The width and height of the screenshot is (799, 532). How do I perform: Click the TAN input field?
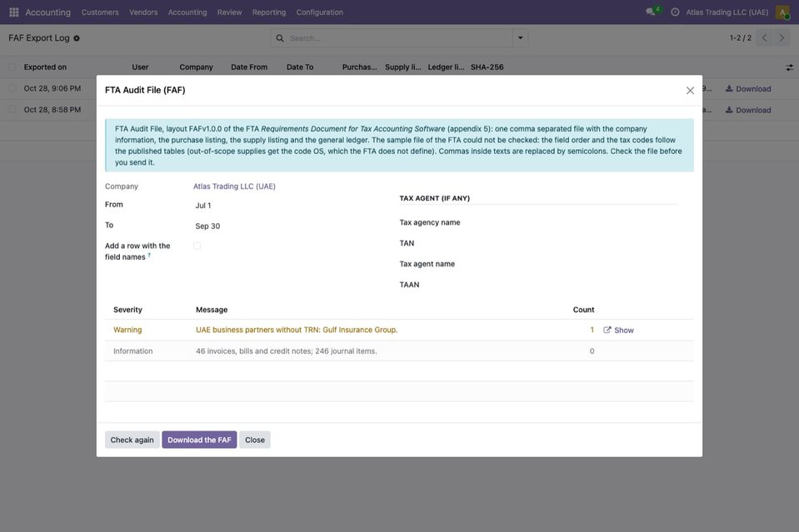[x=582, y=243]
